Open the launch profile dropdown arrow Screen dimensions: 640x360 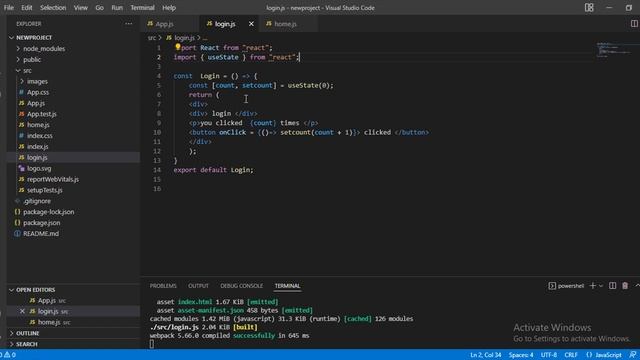601,286
